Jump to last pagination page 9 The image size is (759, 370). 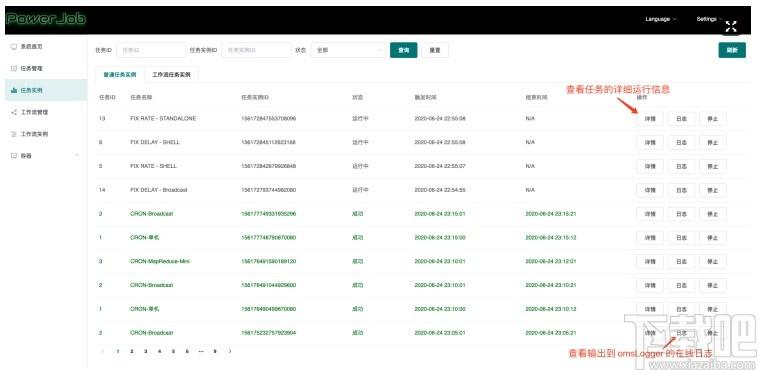coord(214,351)
